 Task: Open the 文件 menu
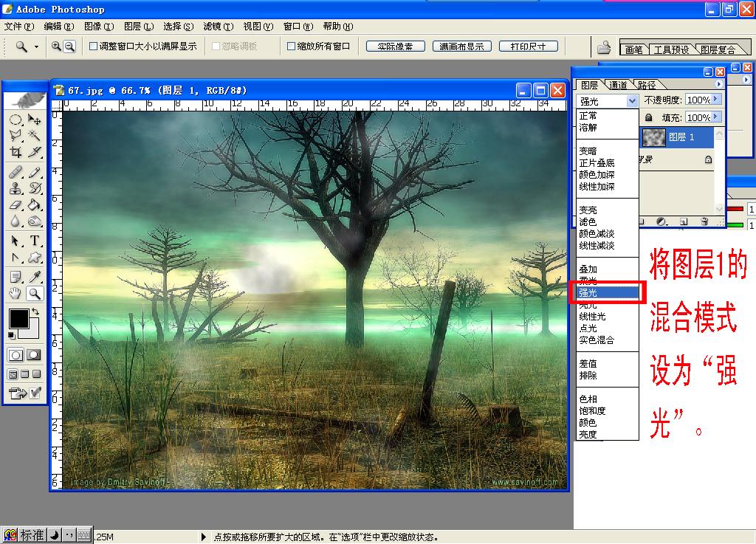tap(18, 27)
